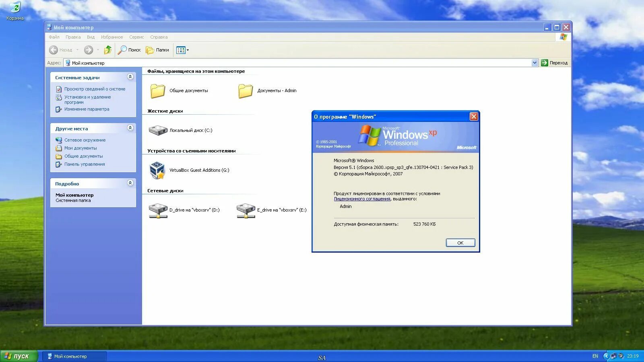Screen dimensions: 644x362
Task: Open Search (Поиск) in toolbar
Action: click(x=129, y=50)
